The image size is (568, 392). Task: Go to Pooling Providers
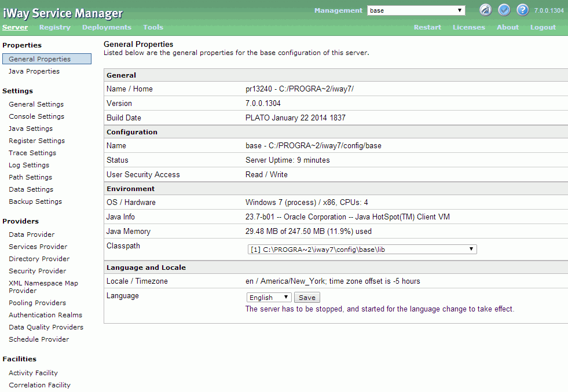[x=38, y=303]
